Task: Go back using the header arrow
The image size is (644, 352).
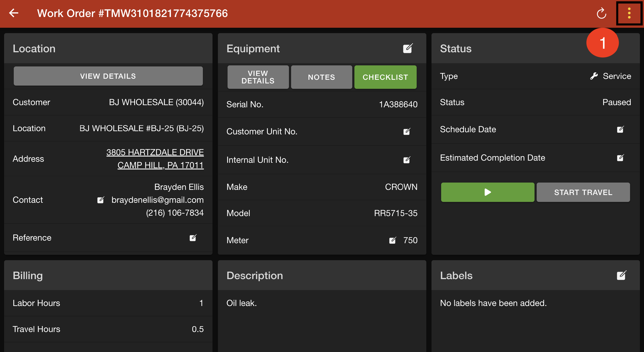Action: click(14, 13)
